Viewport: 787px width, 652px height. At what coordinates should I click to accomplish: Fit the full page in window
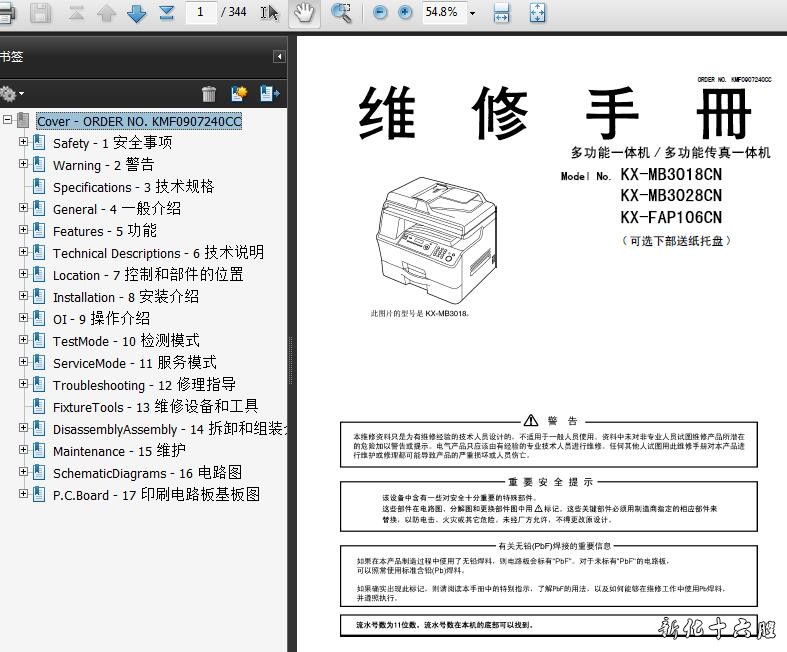[x=537, y=13]
